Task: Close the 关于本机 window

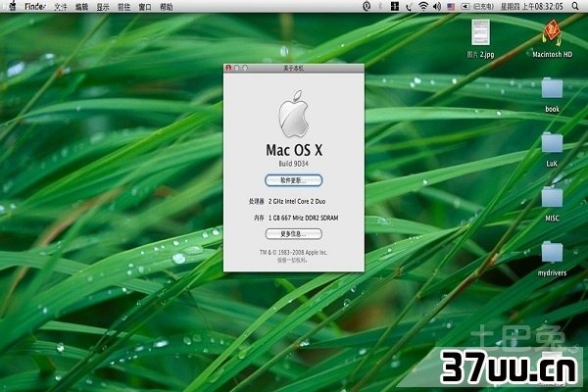Action: coord(228,68)
